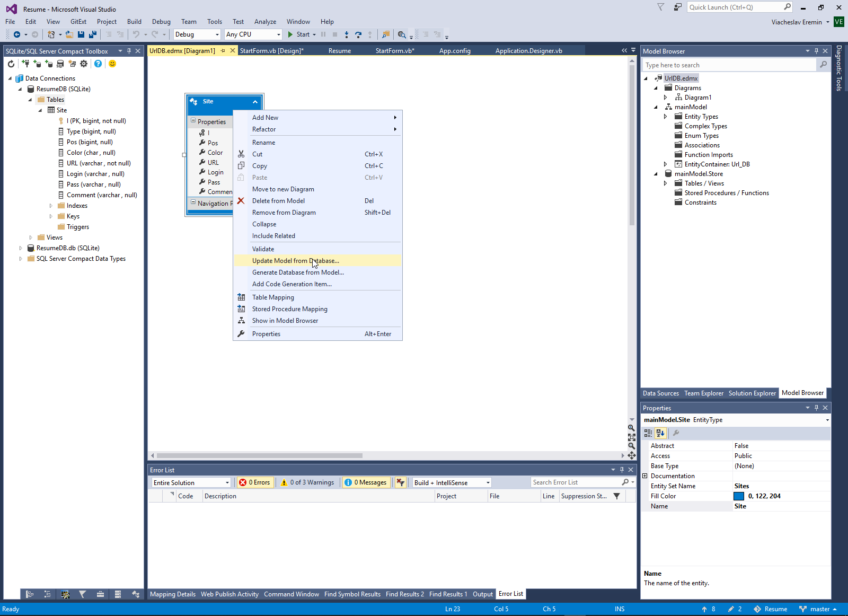Click Save All in the toolbar
The image size is (848, 616).
pos(93,34)
